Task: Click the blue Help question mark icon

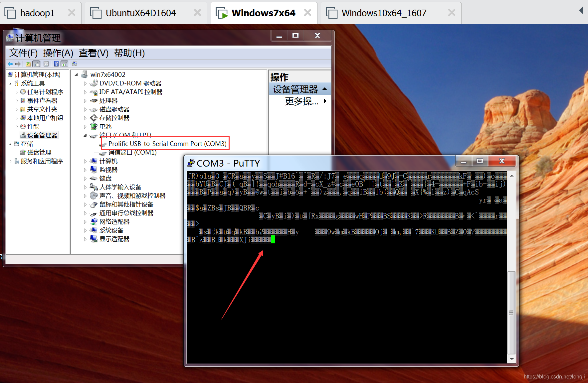Action: (x=57, y=64)
